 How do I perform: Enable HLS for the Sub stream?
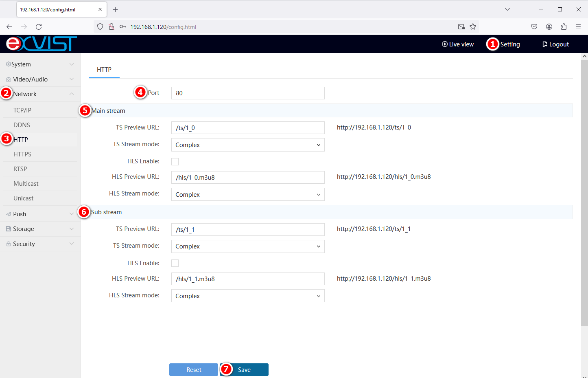coord(175,263)
